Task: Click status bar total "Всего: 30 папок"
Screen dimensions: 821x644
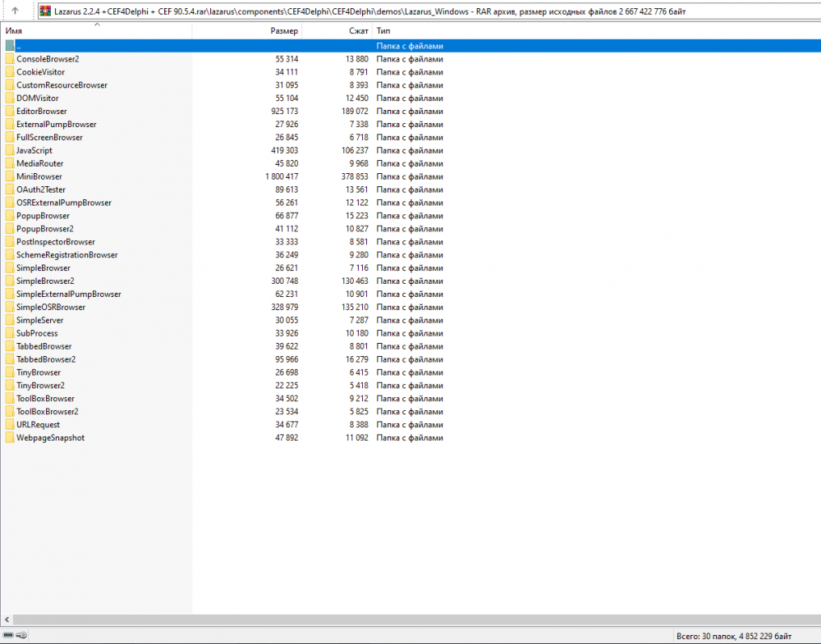Action: (704, 636)
